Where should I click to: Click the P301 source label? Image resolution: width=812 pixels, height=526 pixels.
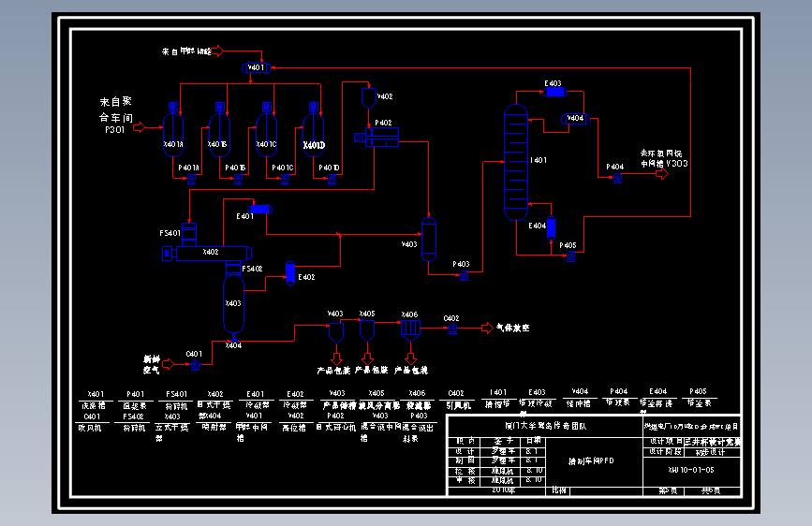[115, 130]
